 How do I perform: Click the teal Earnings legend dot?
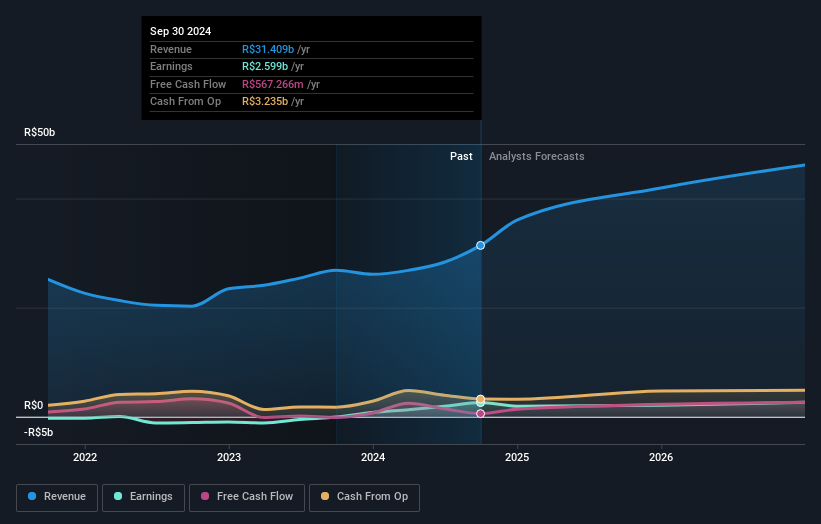pos(118,496)
